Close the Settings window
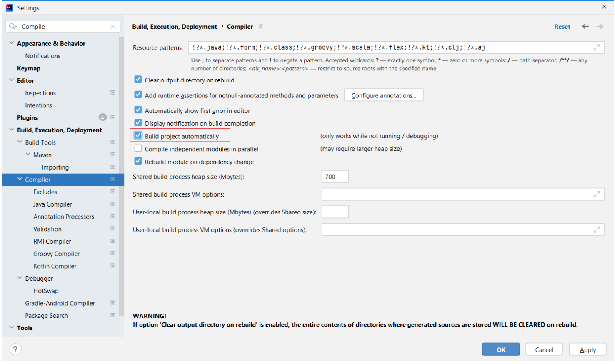 pyautogui.click(x=604, y=7)
